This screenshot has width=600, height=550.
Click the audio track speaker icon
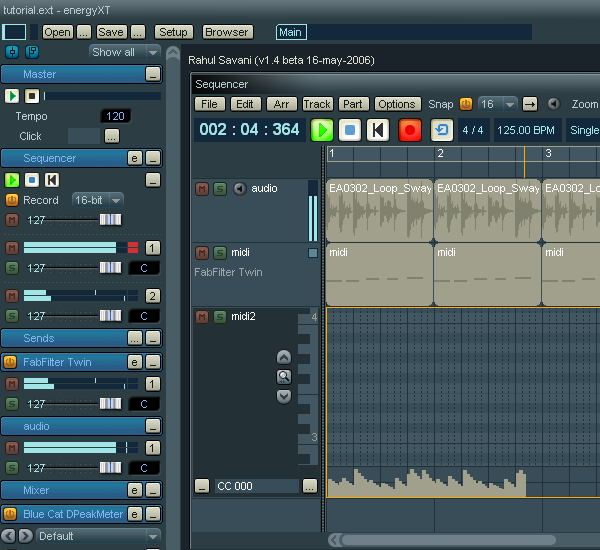(x=240, y=188)
